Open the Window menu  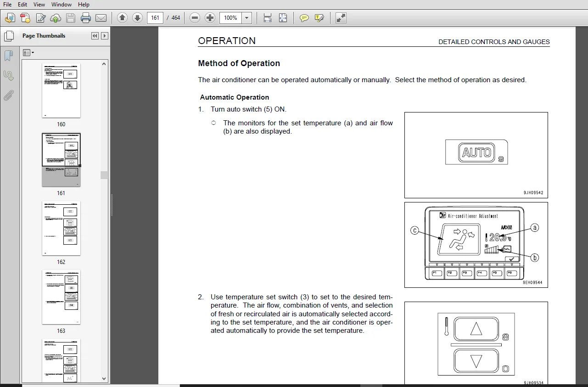point(62,4)
